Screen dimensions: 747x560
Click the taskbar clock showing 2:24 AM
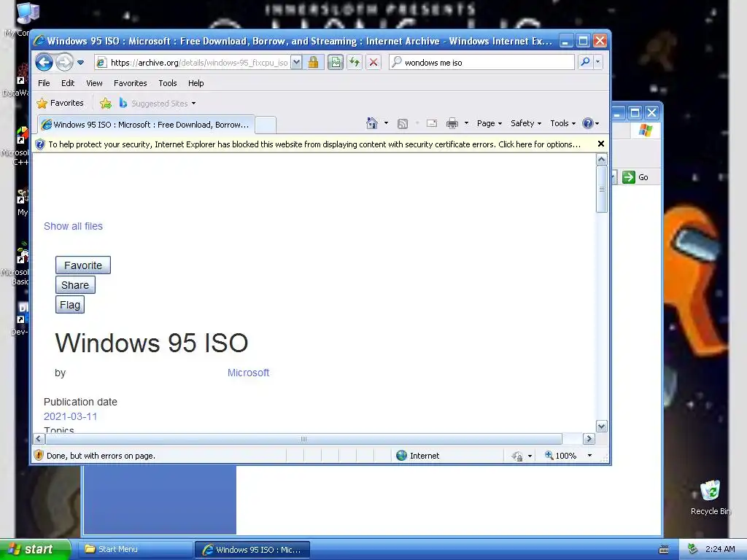(720, 550)
